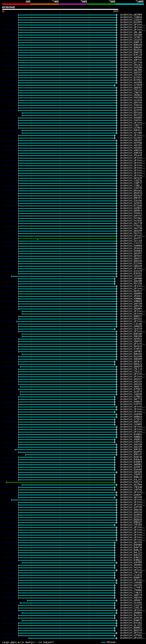Click the UniRef100_A2Y3W4 label
Viewport: 146px width, 644px height.
[x=131, y=133]
